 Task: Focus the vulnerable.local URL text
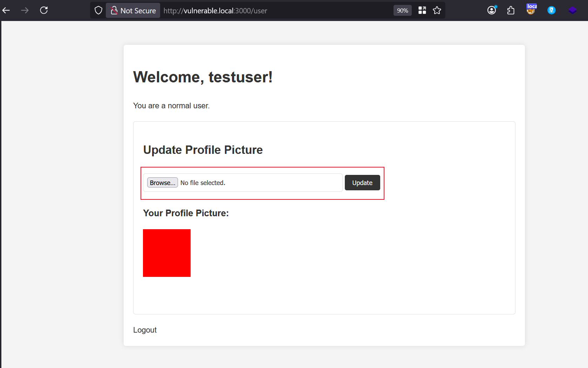click(215, 11)
